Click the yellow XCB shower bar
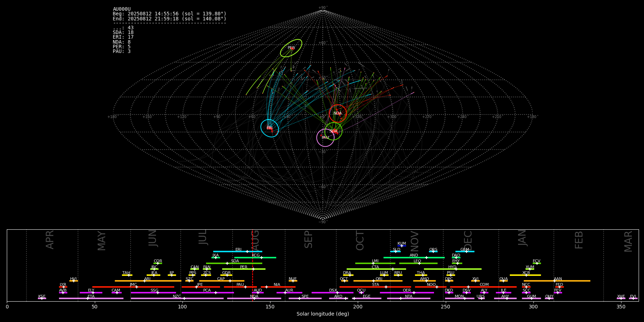644x322 pixels. coord(525,275)
